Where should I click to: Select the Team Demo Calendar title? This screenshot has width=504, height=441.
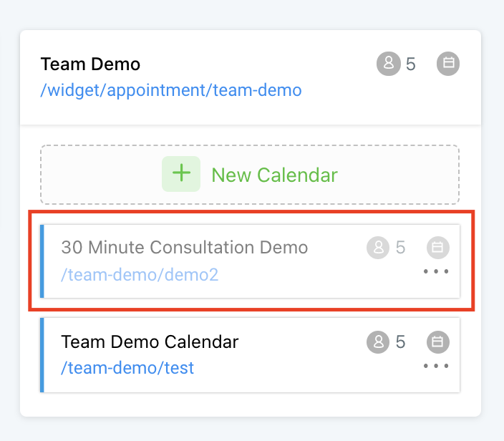click(x=150, y=342)
